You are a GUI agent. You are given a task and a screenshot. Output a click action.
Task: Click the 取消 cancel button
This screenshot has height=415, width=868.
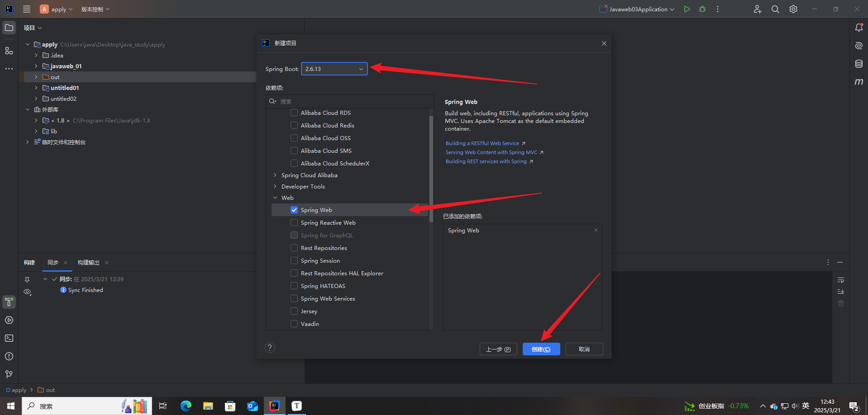coord(584,349)
